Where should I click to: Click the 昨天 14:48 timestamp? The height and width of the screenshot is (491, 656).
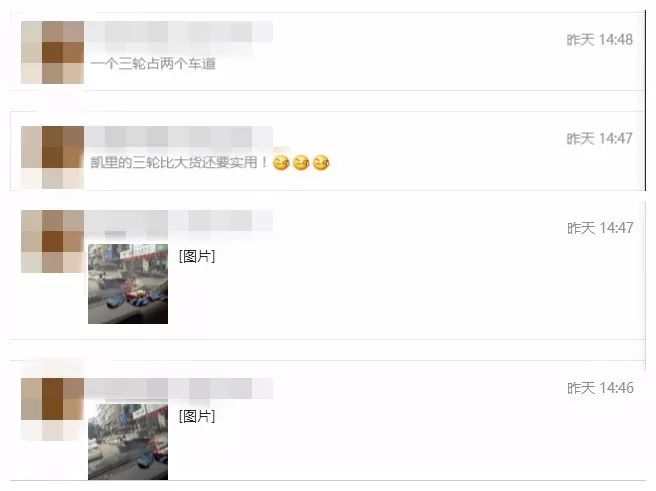pyautogui.click(x=600, y=40)
